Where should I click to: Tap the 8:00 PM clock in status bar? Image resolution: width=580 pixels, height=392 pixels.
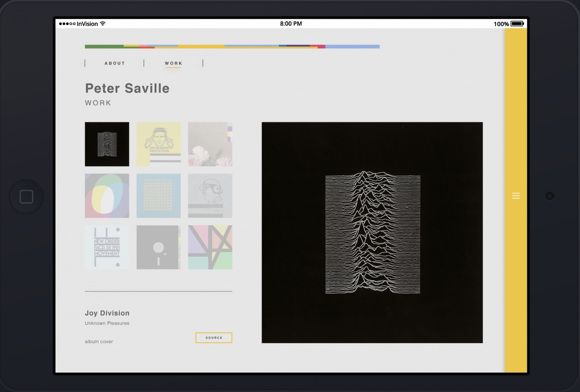pos(291,24)
